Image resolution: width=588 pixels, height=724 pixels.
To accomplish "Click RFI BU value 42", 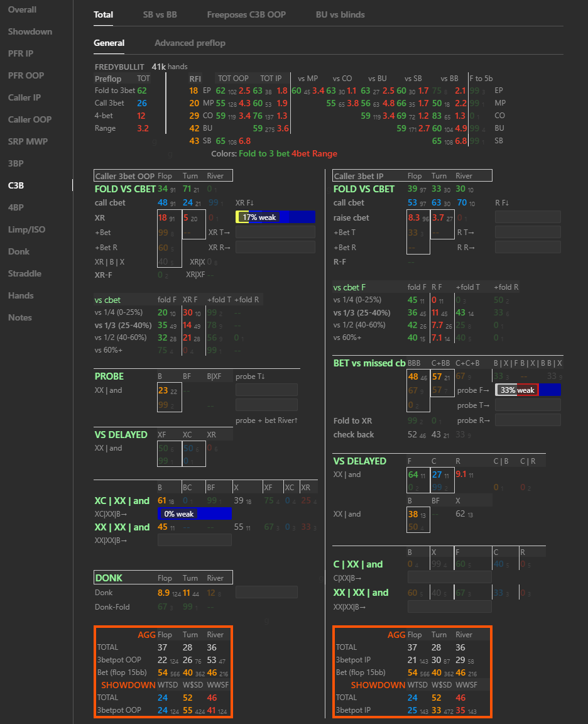I will (194, 128).
